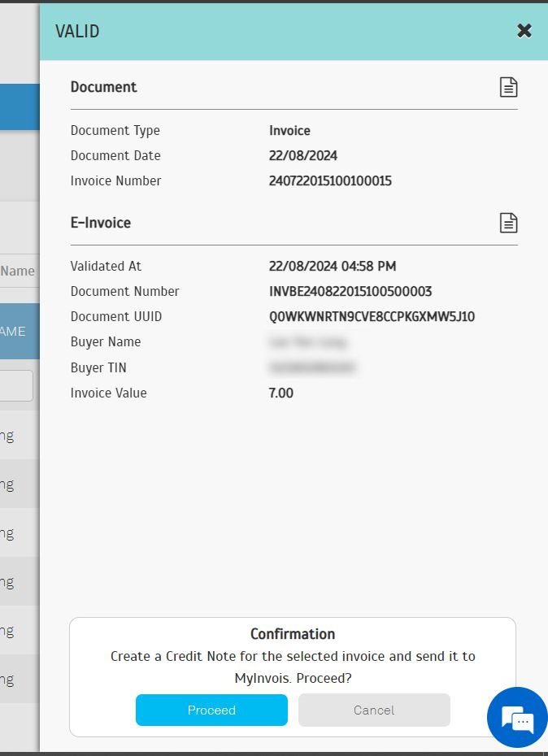
Task: Close the VALID panel using the X
Action: (x=524, y=31)
